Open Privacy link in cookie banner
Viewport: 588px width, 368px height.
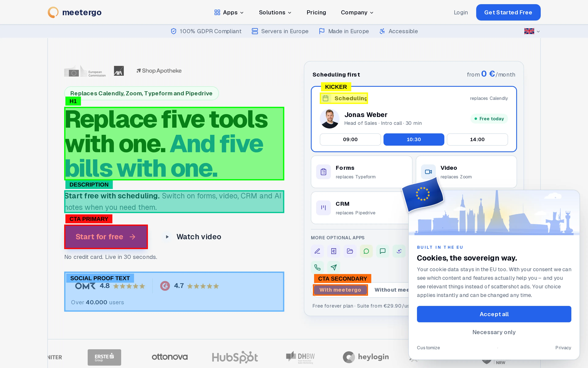pos(563,348)
